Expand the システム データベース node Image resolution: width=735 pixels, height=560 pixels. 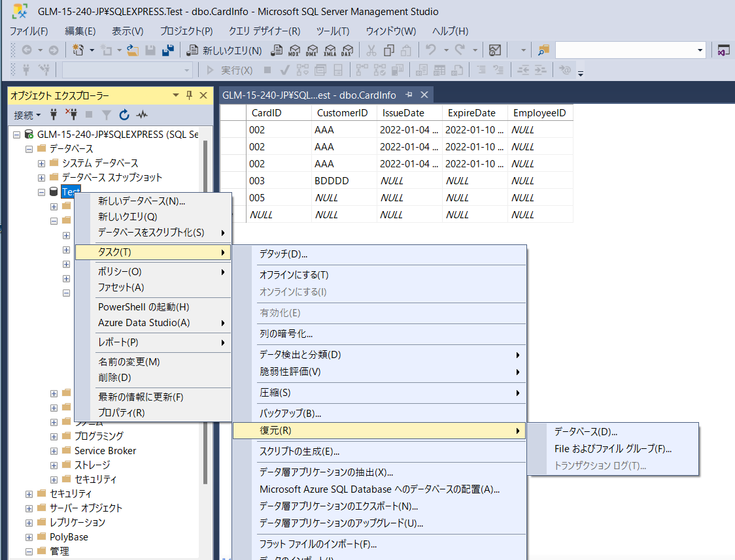pos(42,164)
